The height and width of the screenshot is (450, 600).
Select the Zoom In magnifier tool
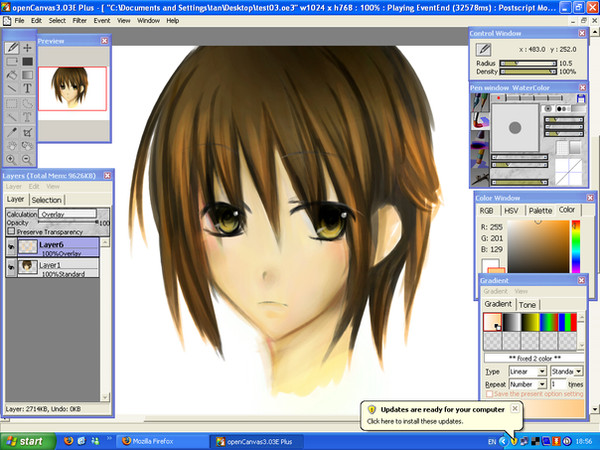point(11,159)
